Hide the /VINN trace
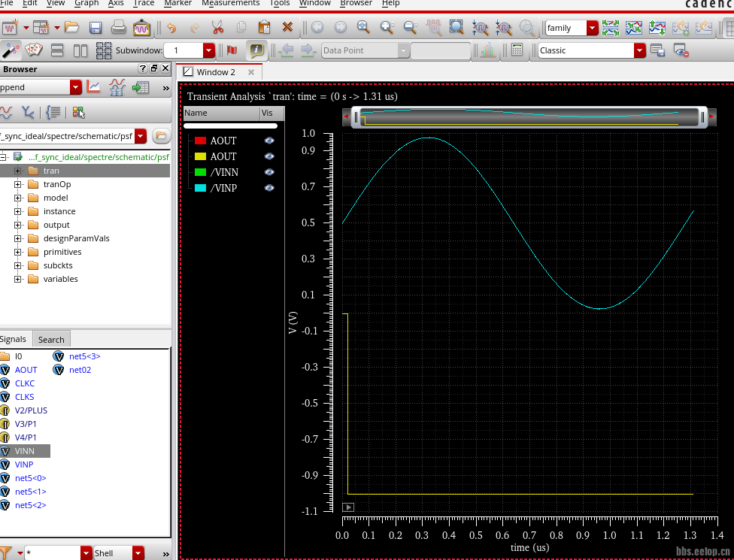 [269, 172]
